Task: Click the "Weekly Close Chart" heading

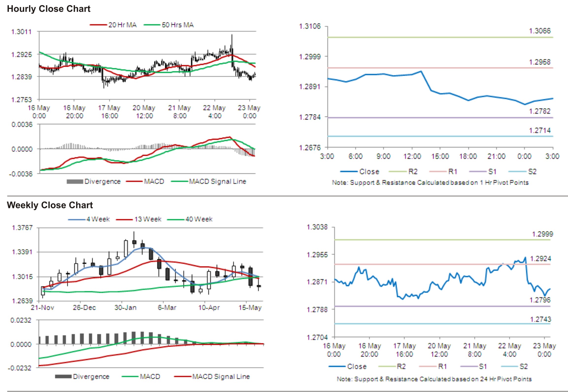Action: 50,205
